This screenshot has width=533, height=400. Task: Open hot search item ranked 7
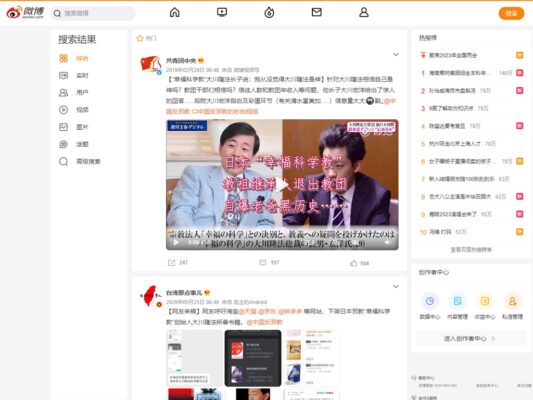coord(461,179)
